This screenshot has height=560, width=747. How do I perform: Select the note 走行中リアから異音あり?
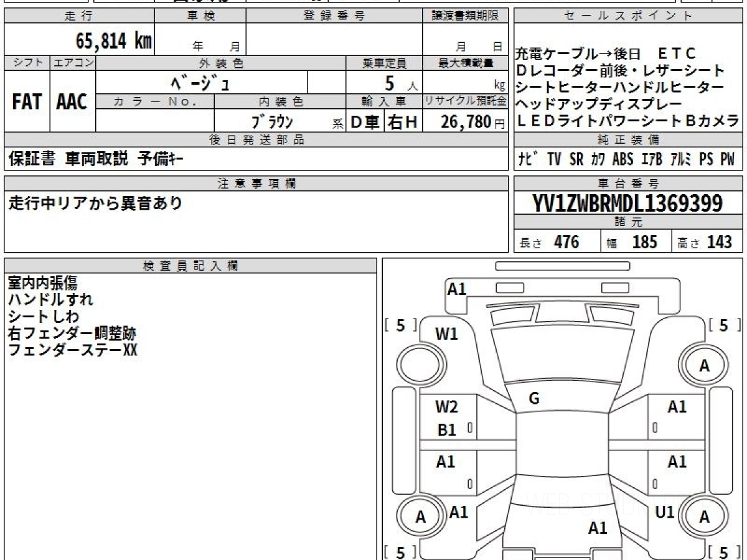pyautogui.click(x=96, y=203)
